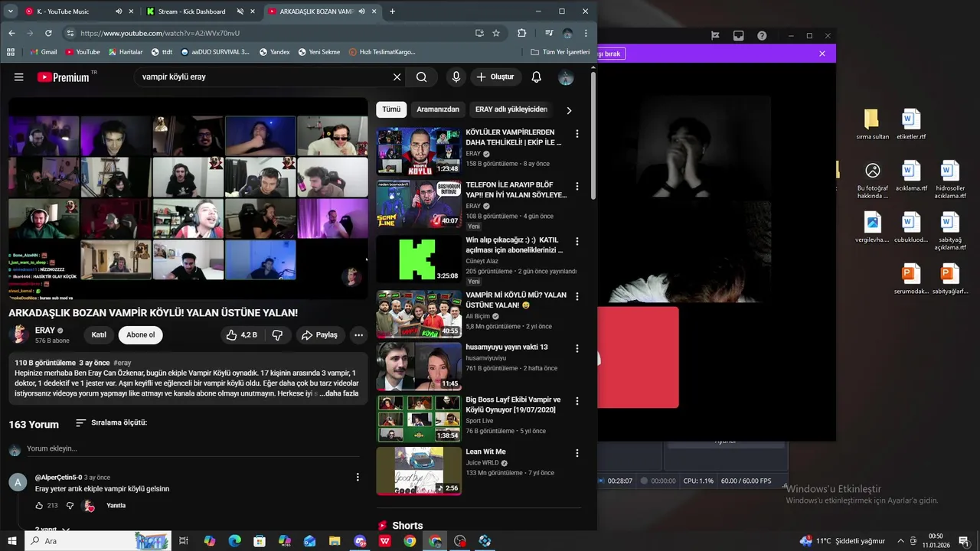
Task: Open TELEFON İLE ARAYIP BLÖF video thumbnail
Action: pyautogui.click(x=419, y=204)
